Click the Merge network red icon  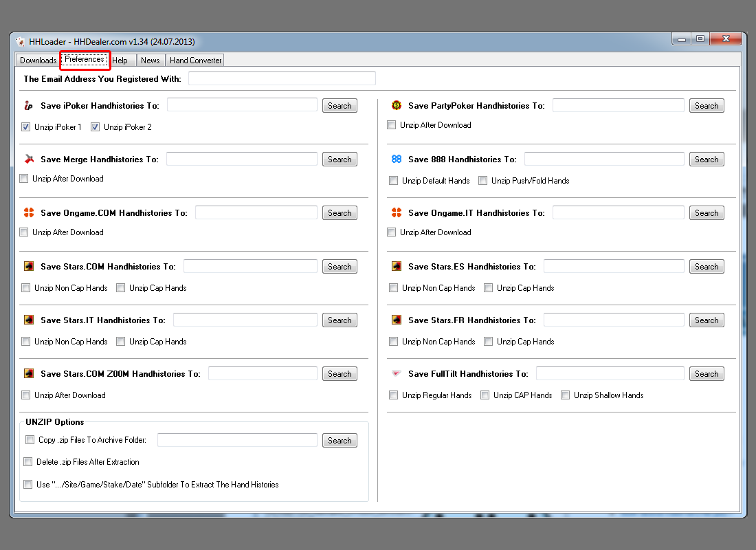[29, 159]
